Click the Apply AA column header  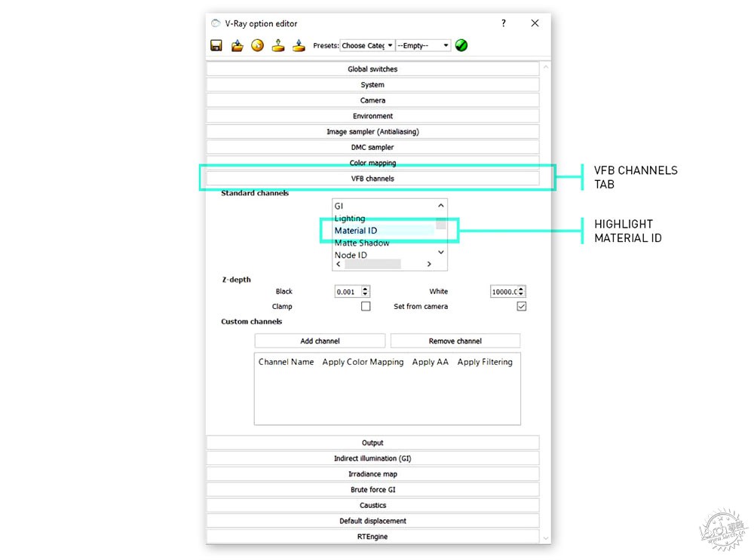[x=431, y=362]
